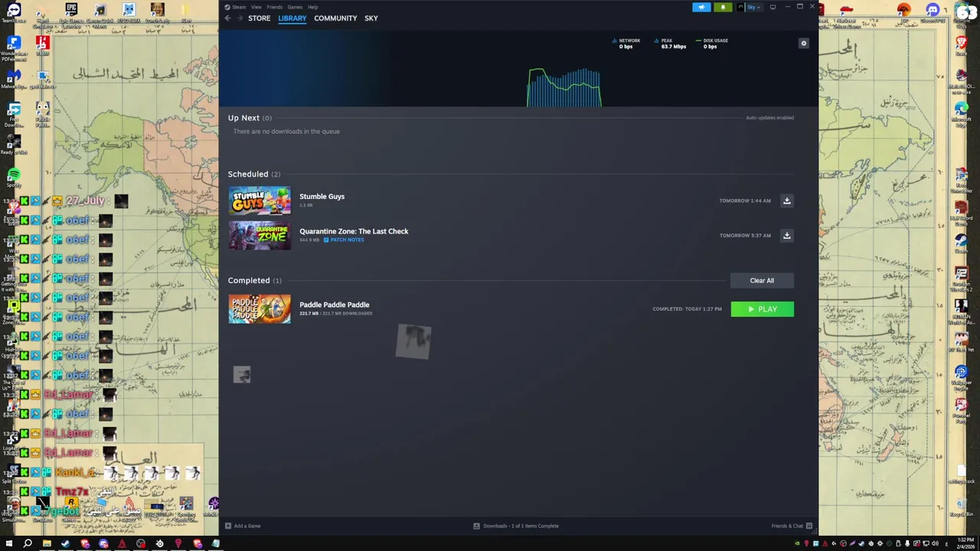
Task: Click the blue announcements megaphone button
Action: (x=701, y=7)
